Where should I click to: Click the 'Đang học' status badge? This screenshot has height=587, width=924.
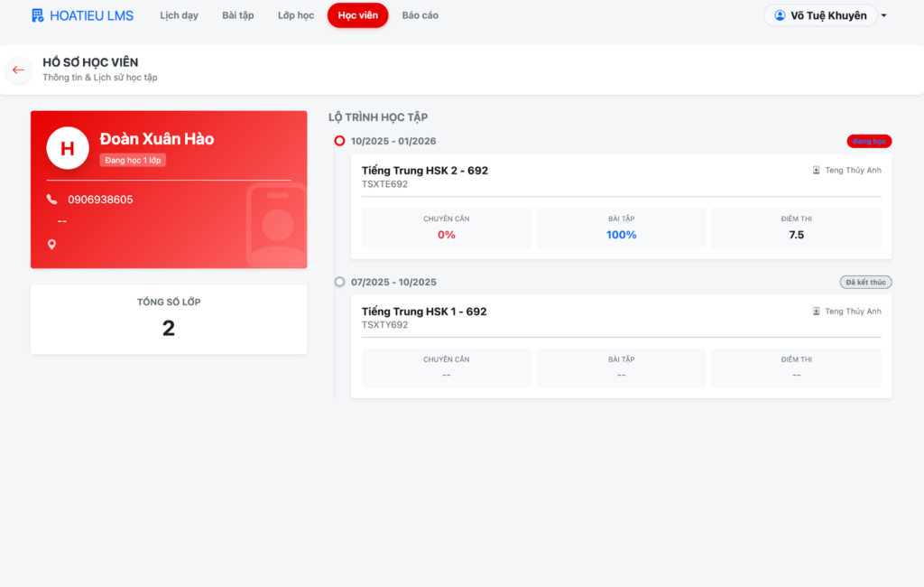869,141
